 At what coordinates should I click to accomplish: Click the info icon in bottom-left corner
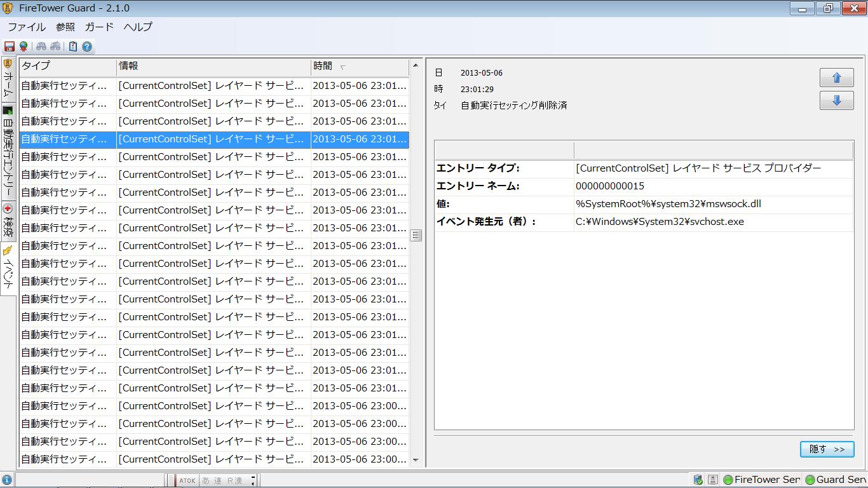7,480
